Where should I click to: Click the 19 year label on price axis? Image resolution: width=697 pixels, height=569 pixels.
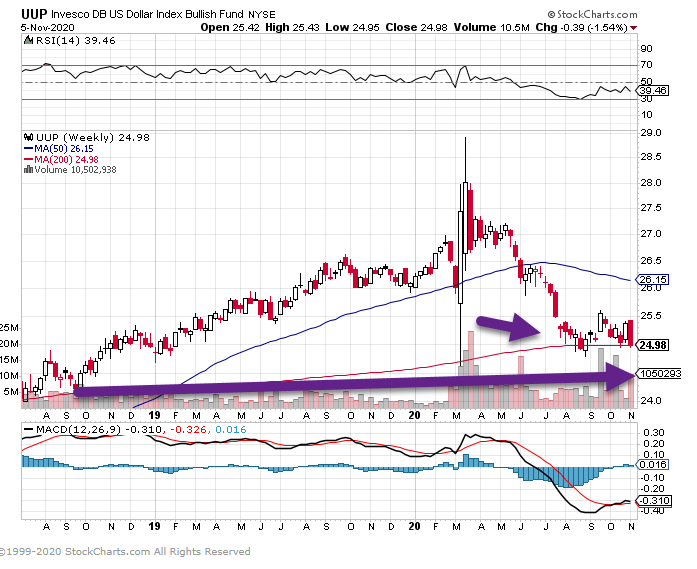154,415
